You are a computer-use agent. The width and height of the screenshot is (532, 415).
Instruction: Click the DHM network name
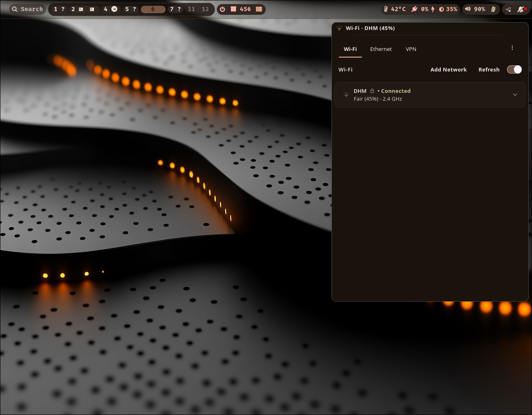(x=360, y=91)
